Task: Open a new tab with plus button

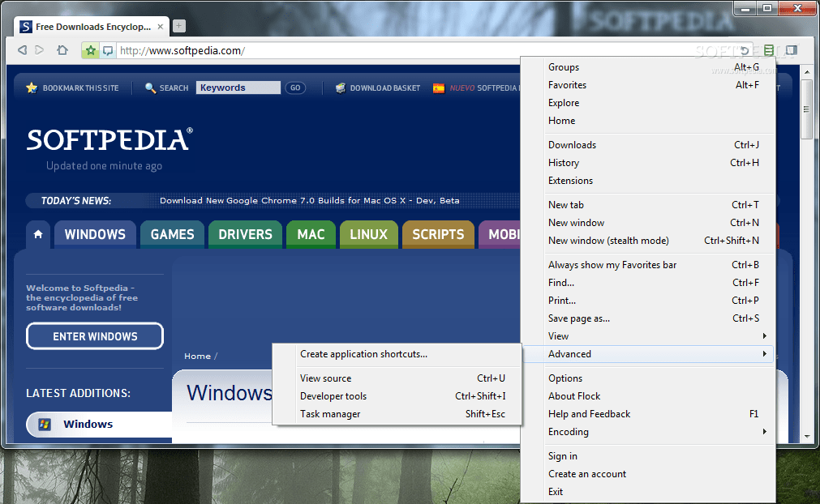Action: (179, 26)
